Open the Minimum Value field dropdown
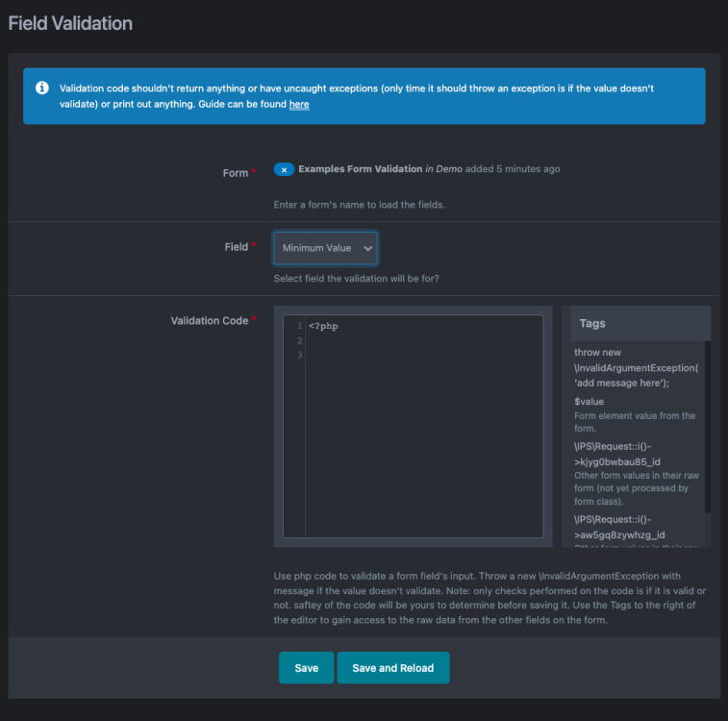Screen dimensions: 728x721 click(x=325, y=248)
